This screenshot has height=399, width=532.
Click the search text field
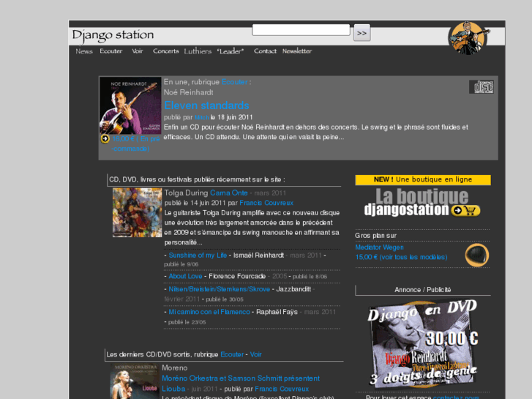click(x=301, y=30)
